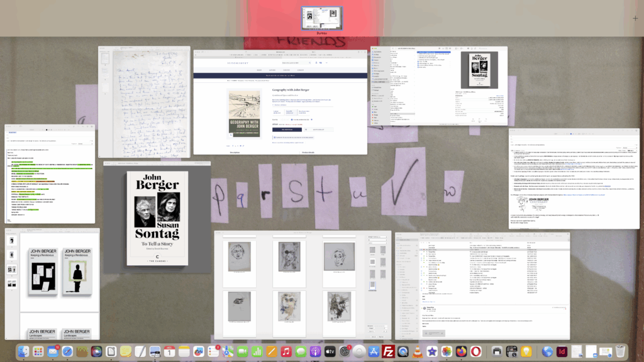Open the Quantity dropdown on the Bloomsbury product page
The image size is (644, 362).
coord(285,119)
